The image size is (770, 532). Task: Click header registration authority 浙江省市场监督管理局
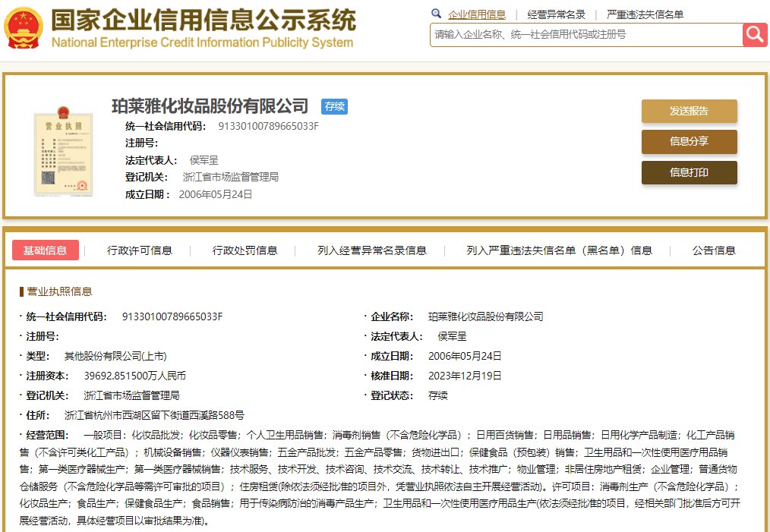[x=230, y=177]
